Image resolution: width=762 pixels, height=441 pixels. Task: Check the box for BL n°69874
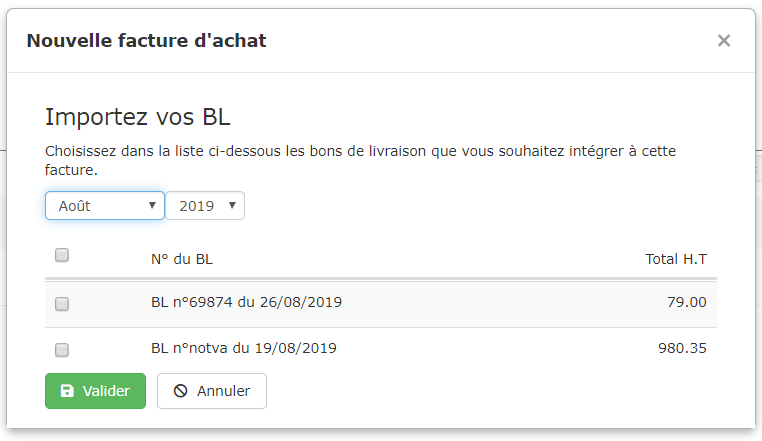[62, 304]
